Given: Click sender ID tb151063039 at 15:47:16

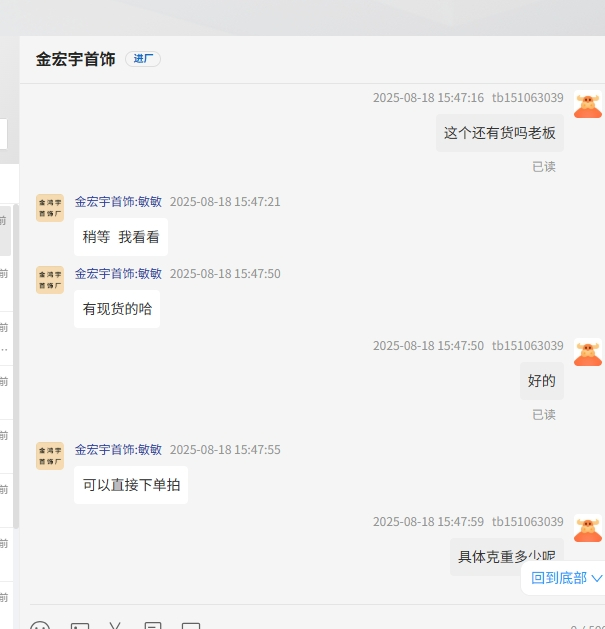Looking at the screenshot, I should pyautogui.click(x=527, y=98).
